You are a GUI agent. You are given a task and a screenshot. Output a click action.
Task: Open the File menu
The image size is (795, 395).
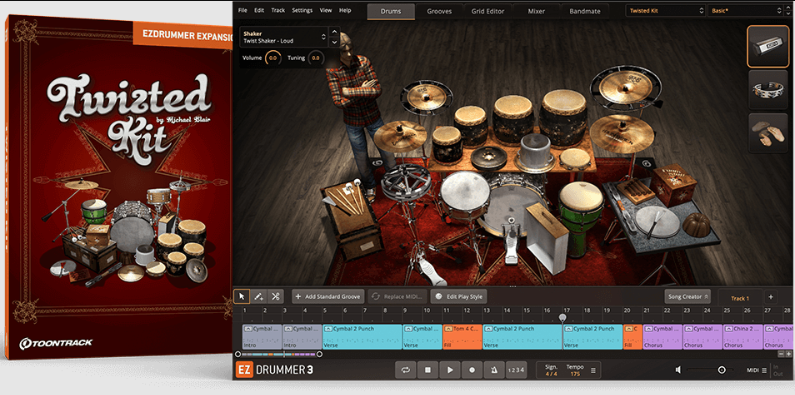(243, 10)
